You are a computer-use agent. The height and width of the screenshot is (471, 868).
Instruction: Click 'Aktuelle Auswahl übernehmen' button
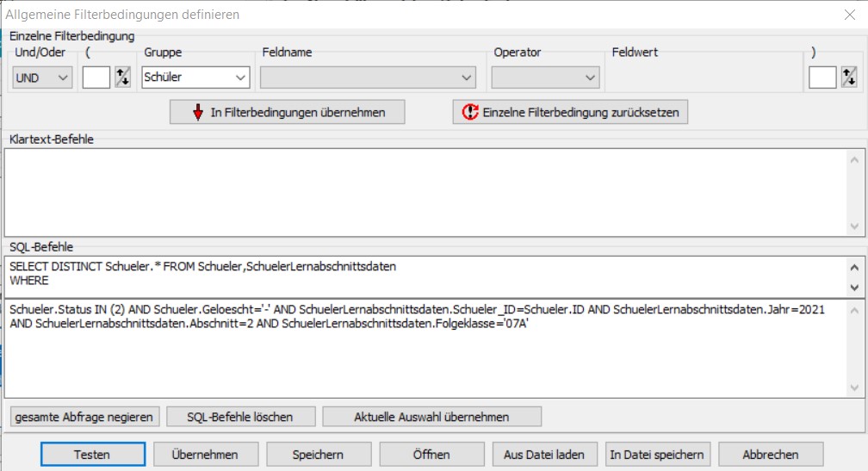click(x=431, y=417)
